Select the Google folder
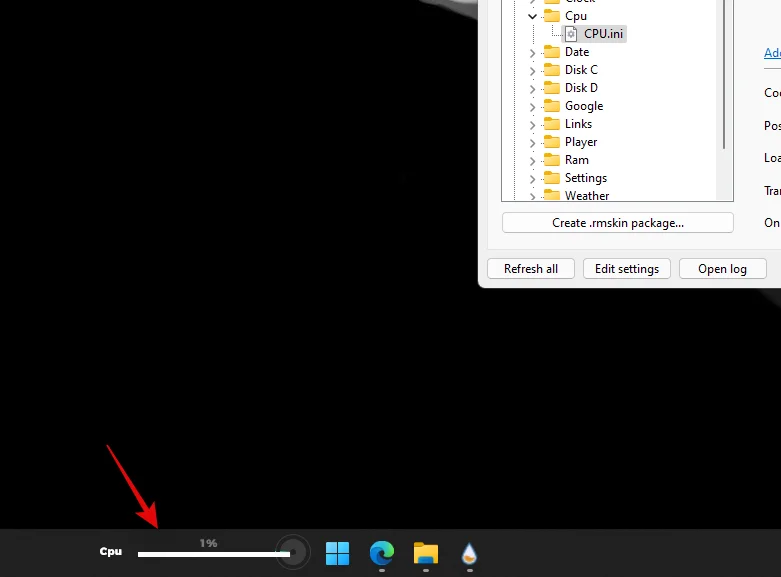781x577 pixels. pos(573,106)
